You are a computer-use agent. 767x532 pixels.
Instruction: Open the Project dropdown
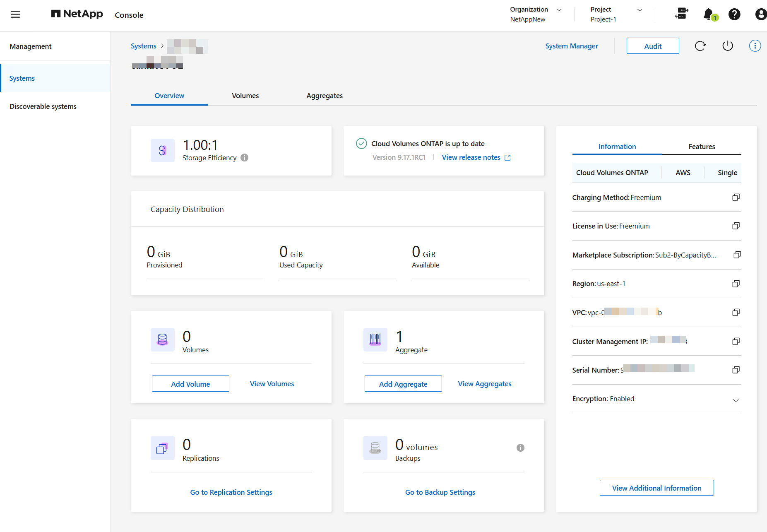pos(640,10)
